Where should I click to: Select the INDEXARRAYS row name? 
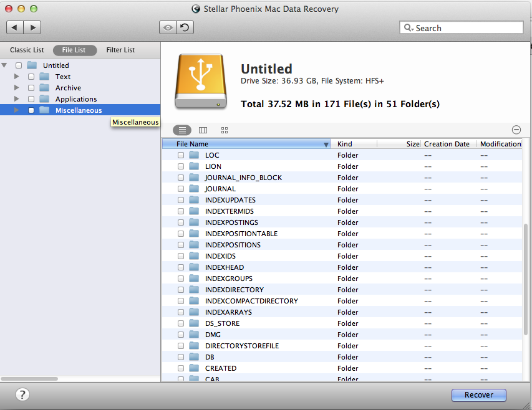pyautogui.click(x=228, y=312)
